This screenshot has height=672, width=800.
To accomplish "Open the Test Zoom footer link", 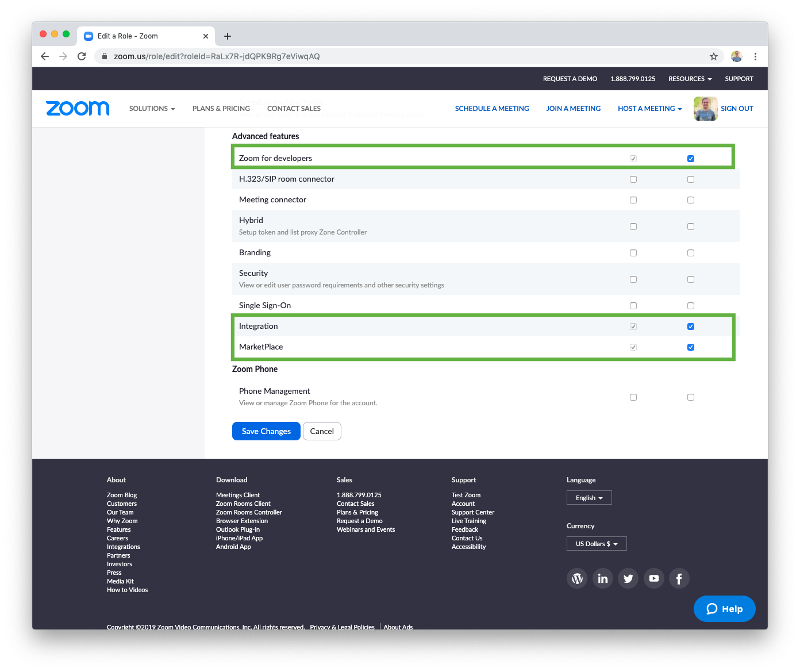I will coord(466,495).
